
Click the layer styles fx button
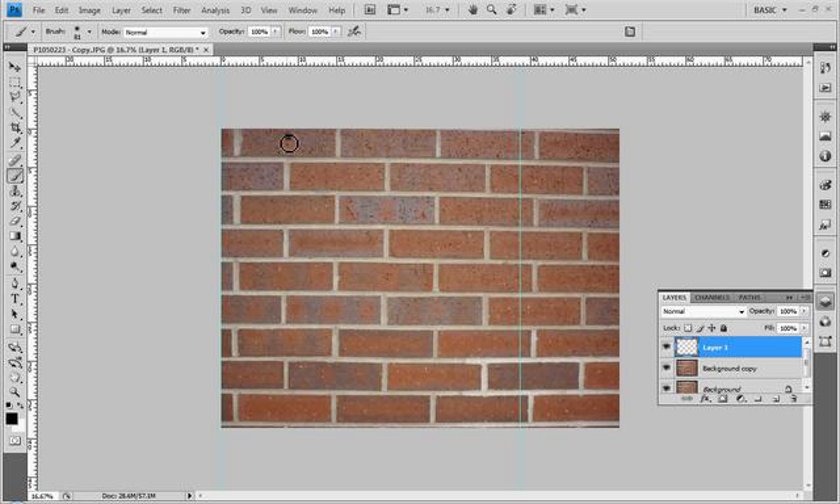point(705,399)
